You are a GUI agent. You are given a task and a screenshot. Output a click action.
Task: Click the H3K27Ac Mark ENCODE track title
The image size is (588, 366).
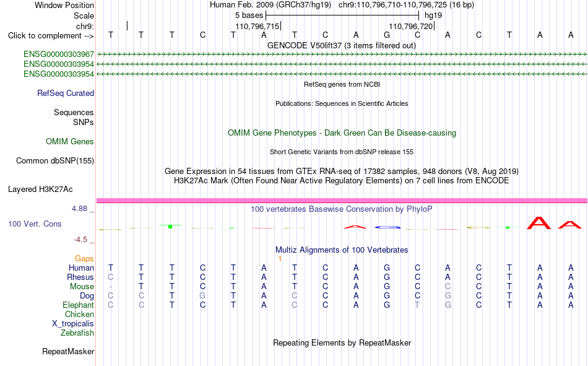pos(342,181)
